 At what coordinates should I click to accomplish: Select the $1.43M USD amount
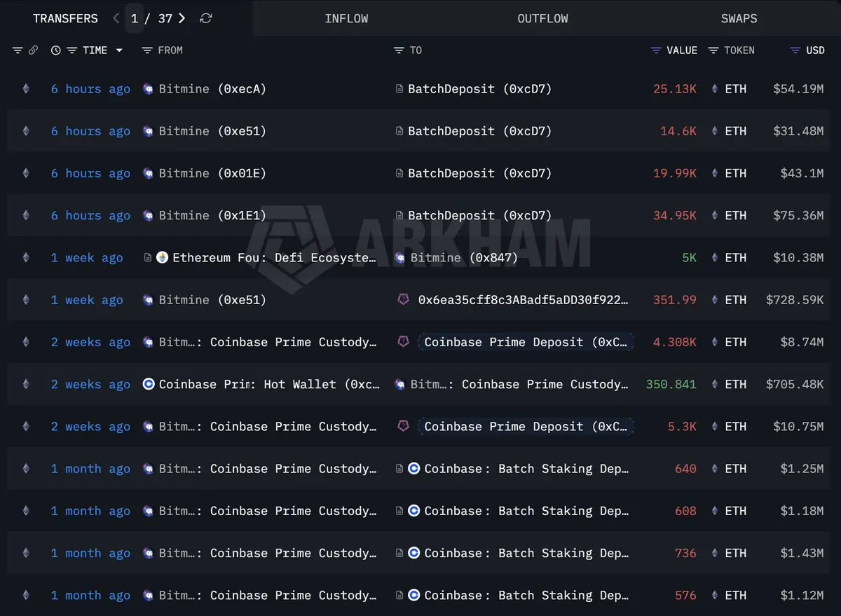pos(802,553)
